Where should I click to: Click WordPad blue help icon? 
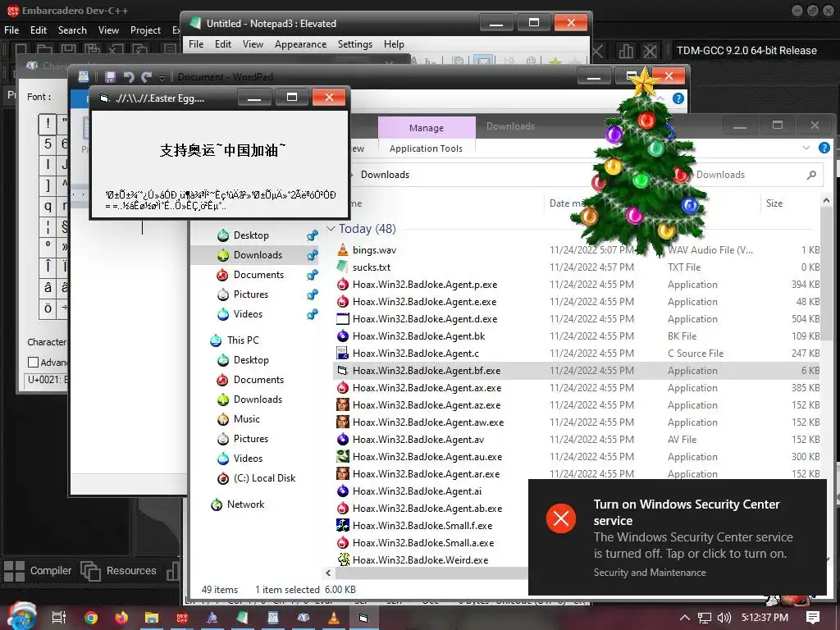[678, 98]
